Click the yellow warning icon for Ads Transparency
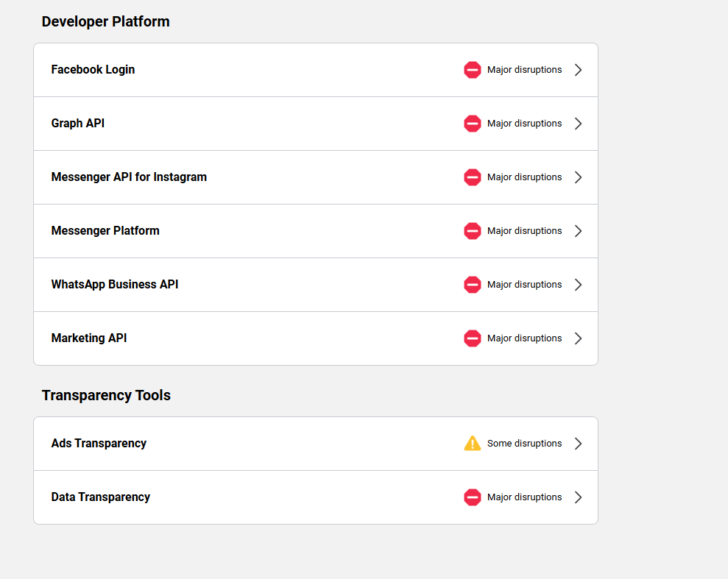Image resolution: width=728 pixels, height=579 pixels. click(x=472, y=444)
